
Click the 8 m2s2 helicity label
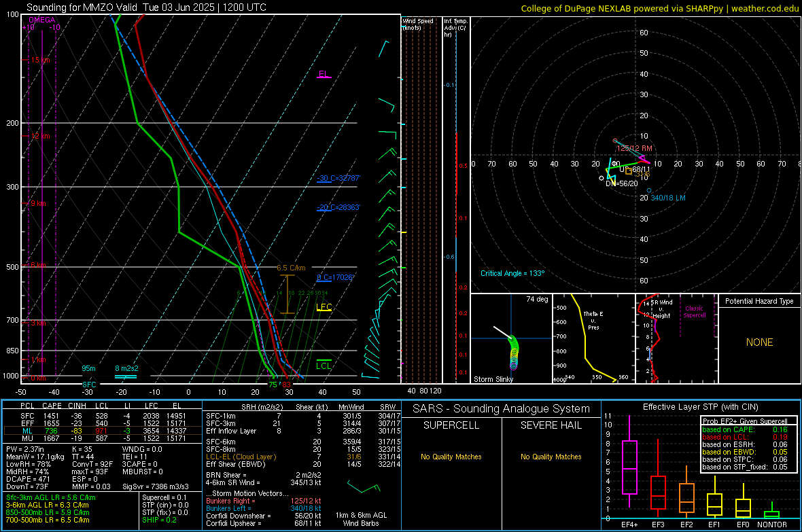coord(126,368)
